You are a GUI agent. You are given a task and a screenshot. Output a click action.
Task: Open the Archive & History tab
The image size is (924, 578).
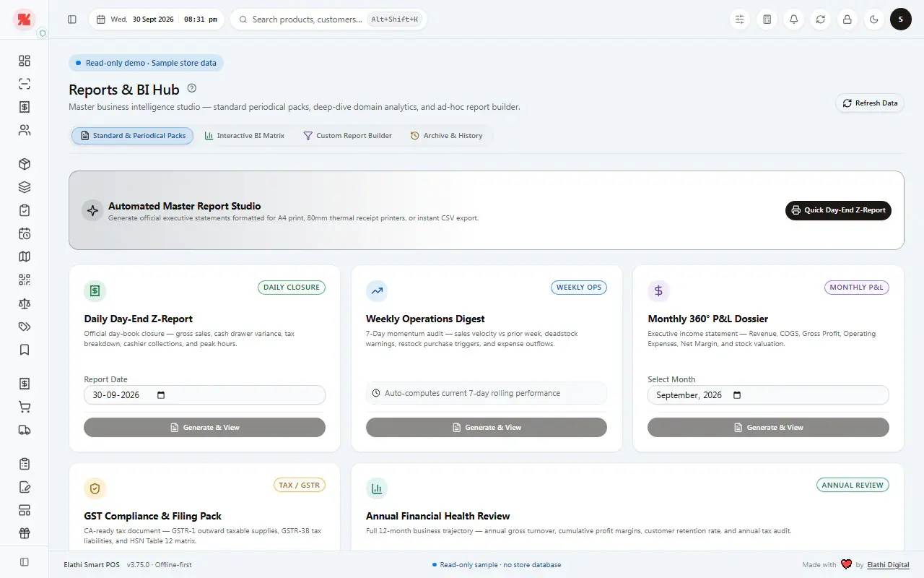click(x=446, y=136)
